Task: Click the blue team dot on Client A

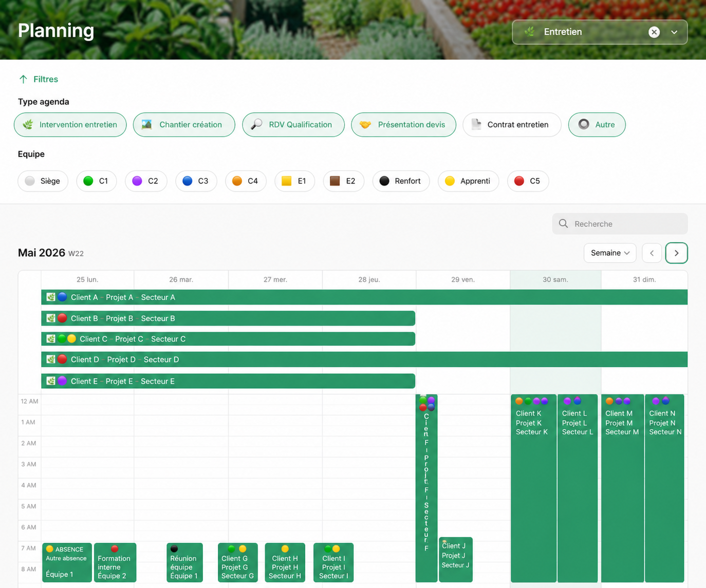Action: click(x=62, y=297)
